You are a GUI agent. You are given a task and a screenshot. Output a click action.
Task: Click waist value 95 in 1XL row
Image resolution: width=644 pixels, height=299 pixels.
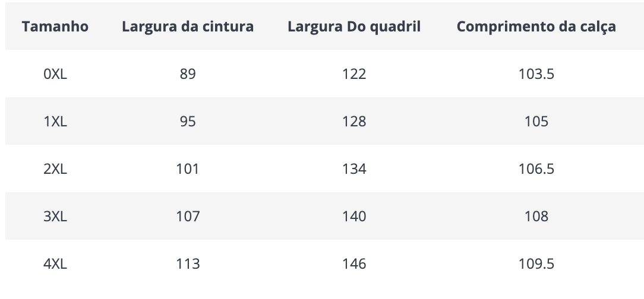188,122
